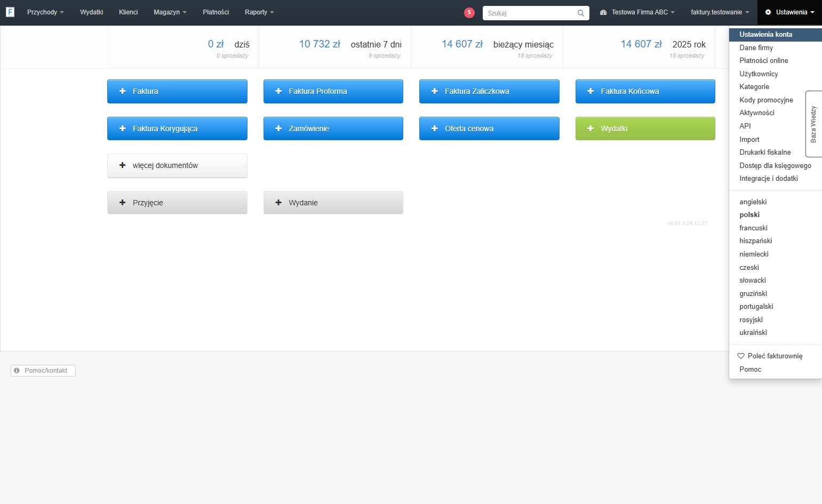822x504 pixels.
Task: Click the Przyjęcie warehouse button
Action: point(177,203)
